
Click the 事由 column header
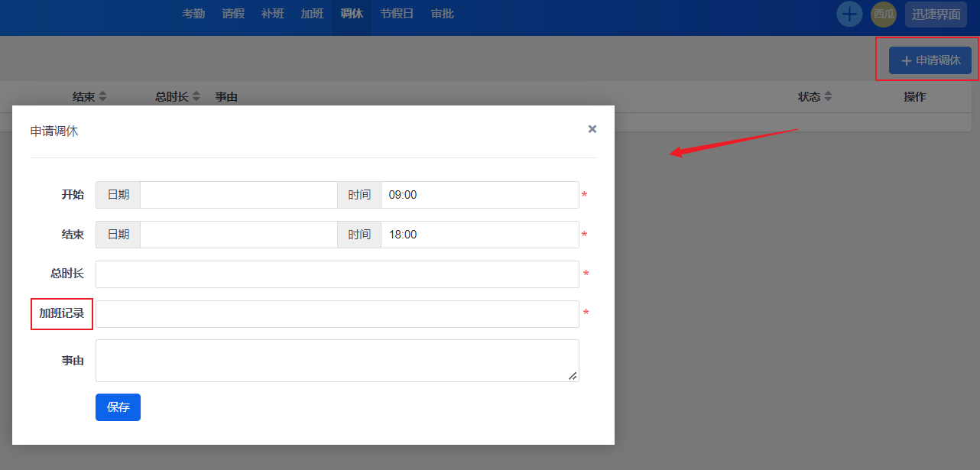(x=226, y=97)
